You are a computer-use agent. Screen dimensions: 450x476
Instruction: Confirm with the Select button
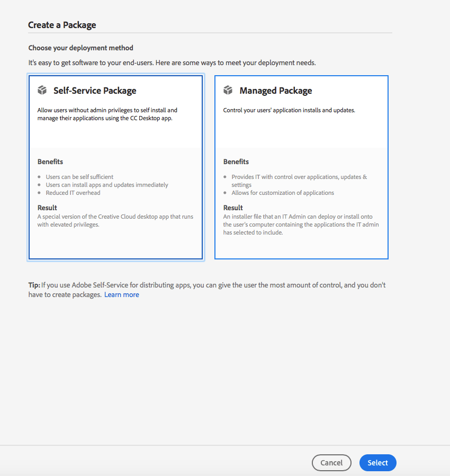pos(378,463)
